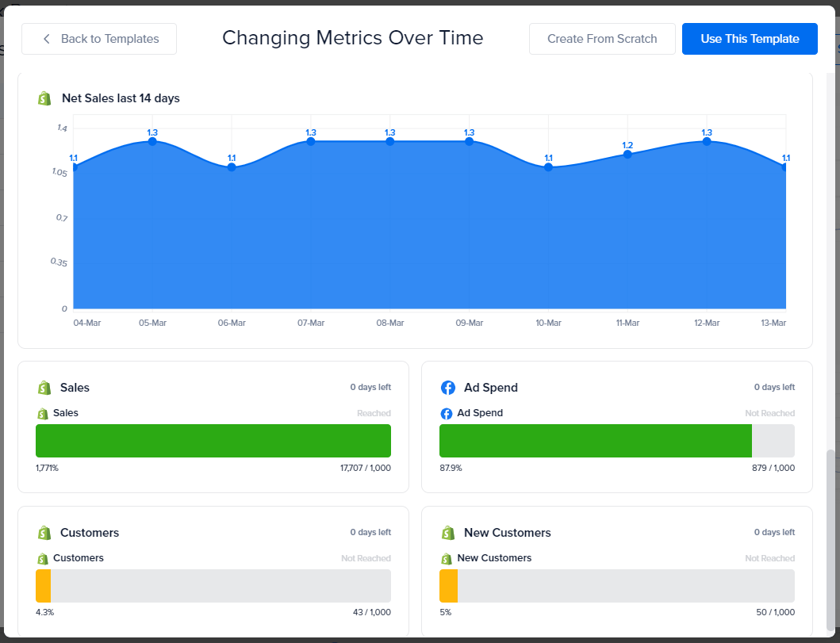
Task: Click the 1.3 data point above 05-Mar
Action: 152,142
